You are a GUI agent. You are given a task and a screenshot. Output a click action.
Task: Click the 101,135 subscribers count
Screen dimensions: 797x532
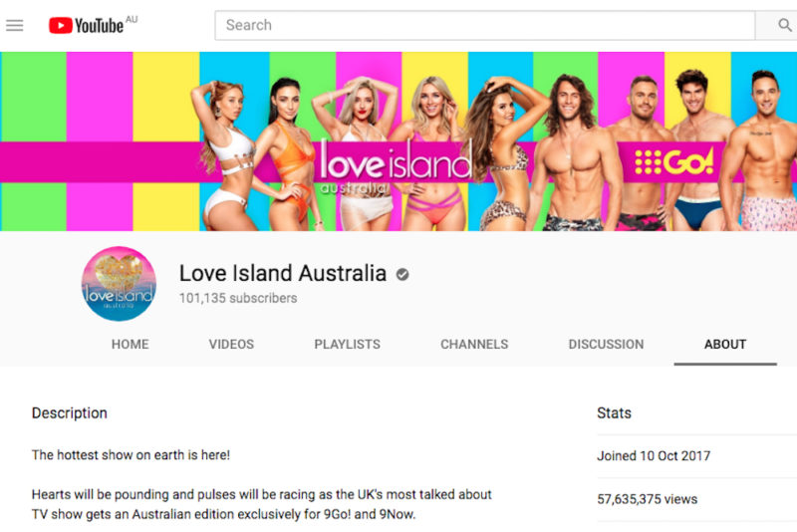(238, 298)
